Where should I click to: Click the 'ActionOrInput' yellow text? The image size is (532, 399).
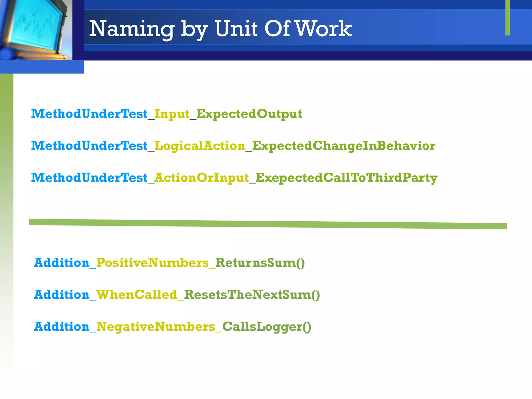pyautogui.click(x=202, y=178)
